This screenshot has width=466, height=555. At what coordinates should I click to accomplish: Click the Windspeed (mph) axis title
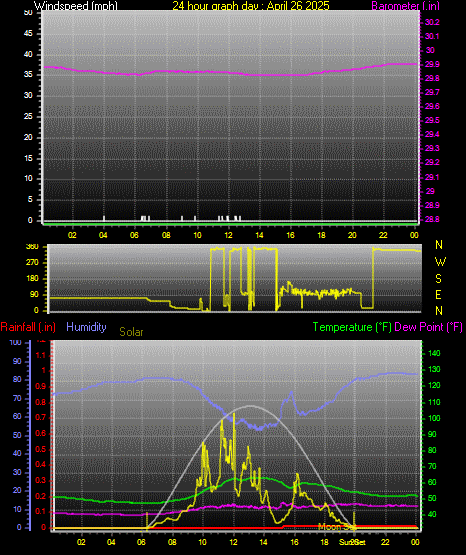click(x=76, y=6)
